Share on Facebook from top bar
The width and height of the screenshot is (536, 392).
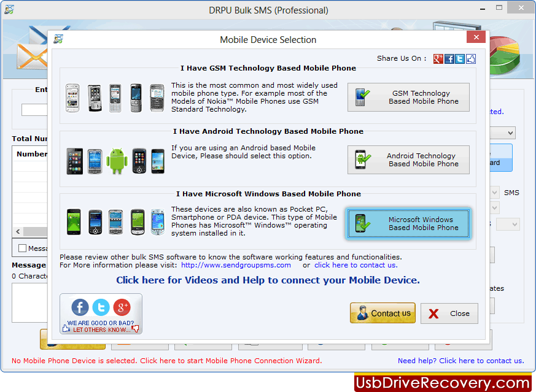click(x=449, y=59)
